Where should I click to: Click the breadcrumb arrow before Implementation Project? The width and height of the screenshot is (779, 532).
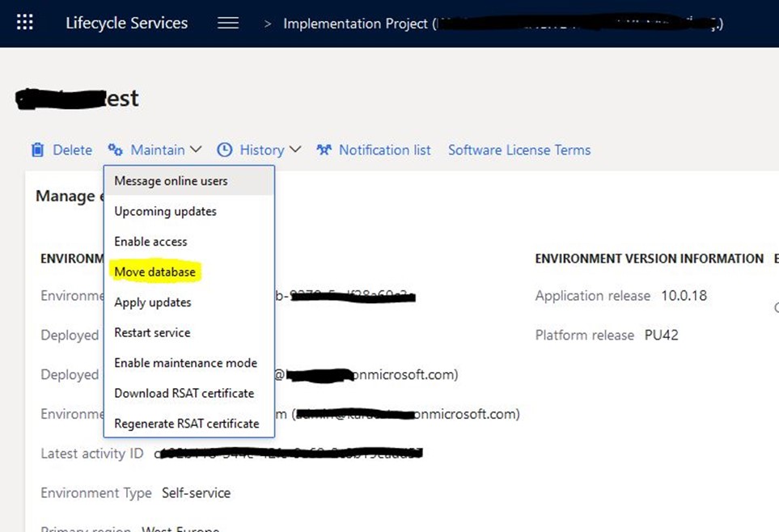267,23
